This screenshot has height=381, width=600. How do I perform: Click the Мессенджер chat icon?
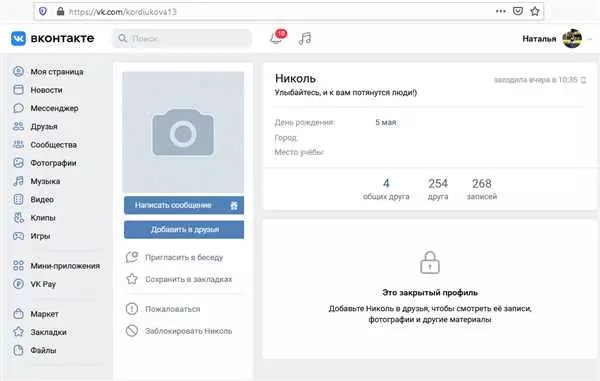(18, 108)
